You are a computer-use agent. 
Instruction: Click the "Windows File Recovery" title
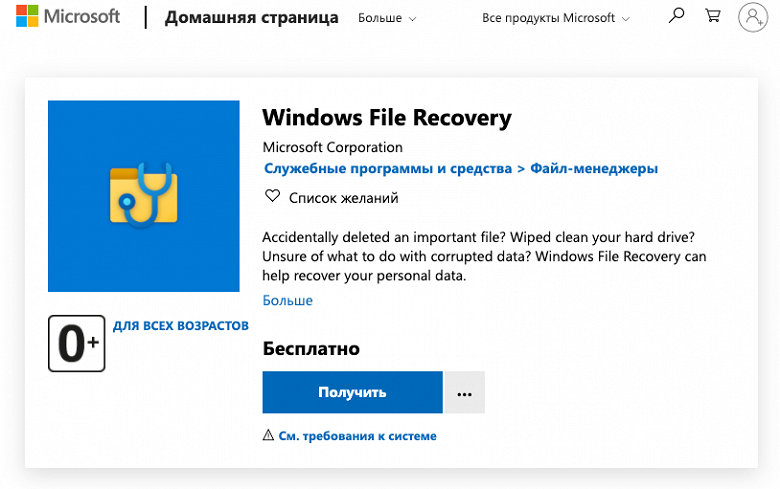click(x=387, y=118)
